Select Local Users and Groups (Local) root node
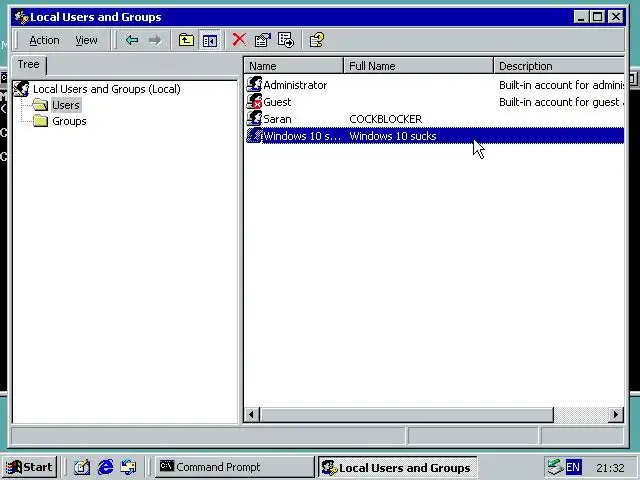This screenshot has height=480, width=640. point(106,89)
